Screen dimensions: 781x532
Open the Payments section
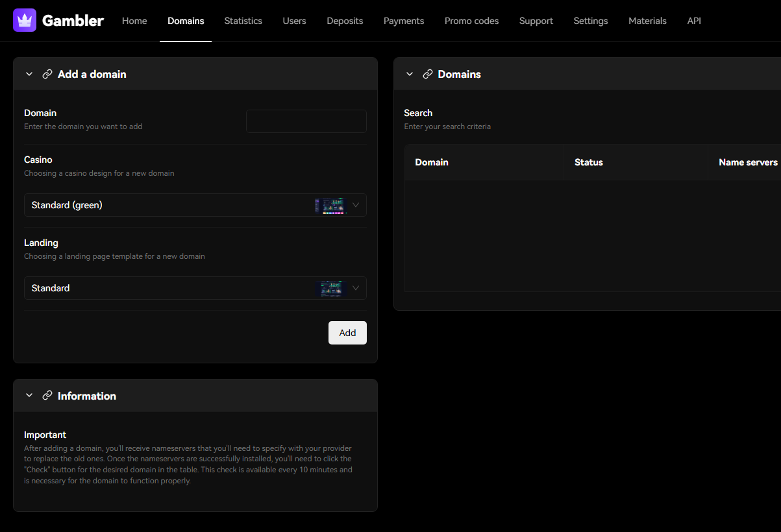(x=403, y=20)
